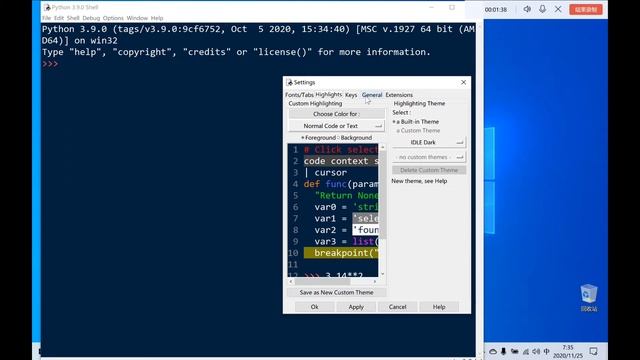
Task: Click the 'New theme, see Help' text
Action: pyautogui.click(x=419, y=181)
